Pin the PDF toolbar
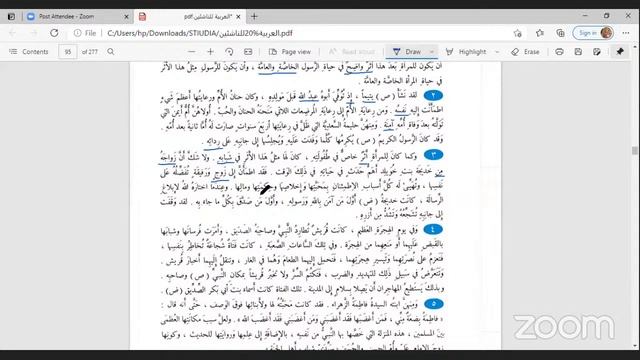The width and height of the screenshot is (640, 360). (x=620, y=52)
